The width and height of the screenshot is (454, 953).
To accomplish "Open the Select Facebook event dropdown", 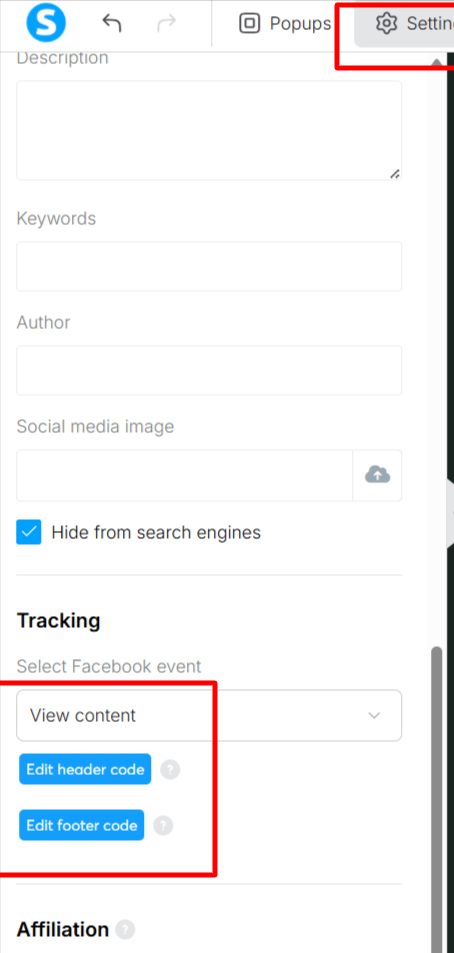I will click(x=209, y=715).
